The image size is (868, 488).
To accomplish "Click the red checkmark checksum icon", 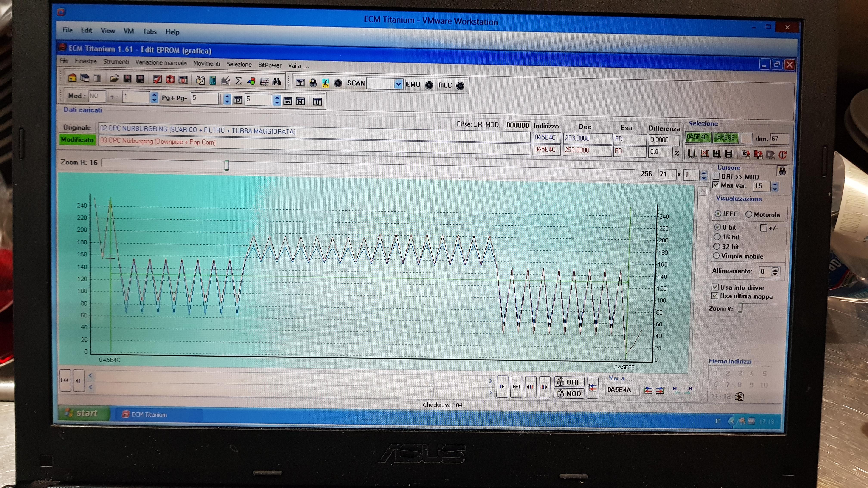I will pyautogui.click(x=157, y=79).
